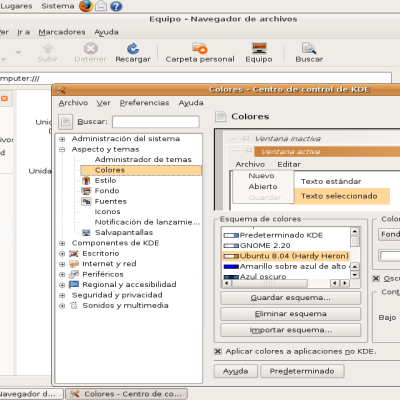Expand the Internet y red node

(x=62, y=264)
